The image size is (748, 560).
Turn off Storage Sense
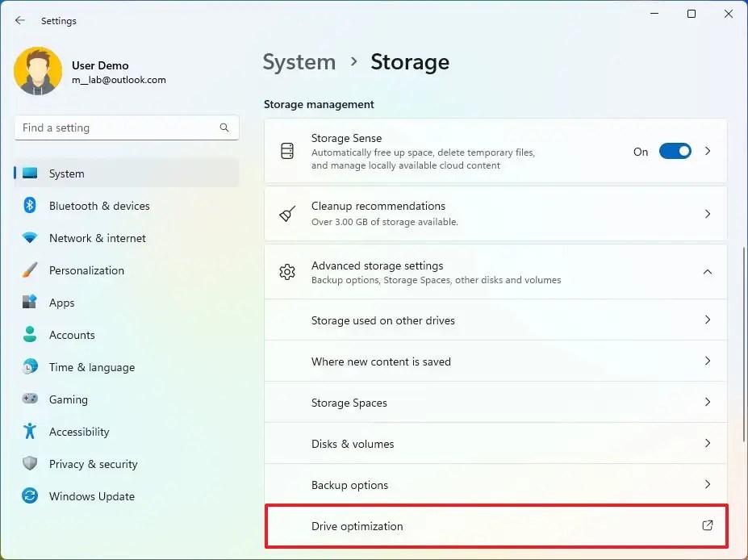pyautogui.click(x=675, y=151)
